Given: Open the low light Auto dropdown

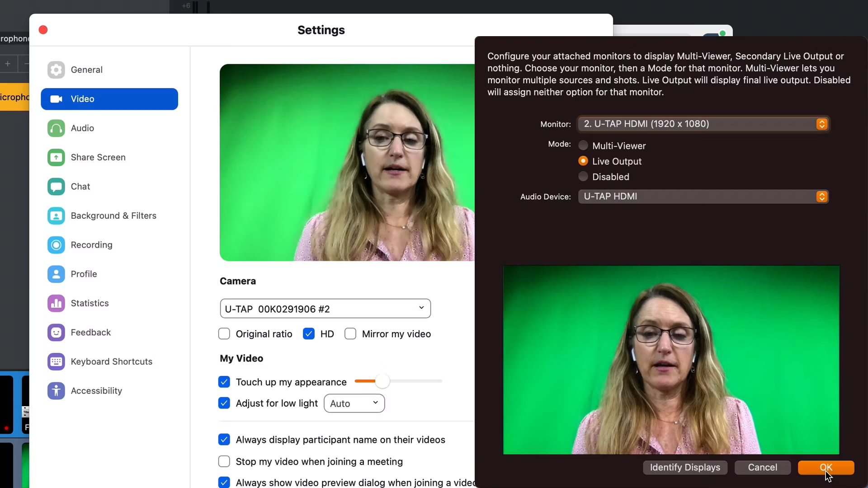Looking at the screenshot, I should 354,404.
